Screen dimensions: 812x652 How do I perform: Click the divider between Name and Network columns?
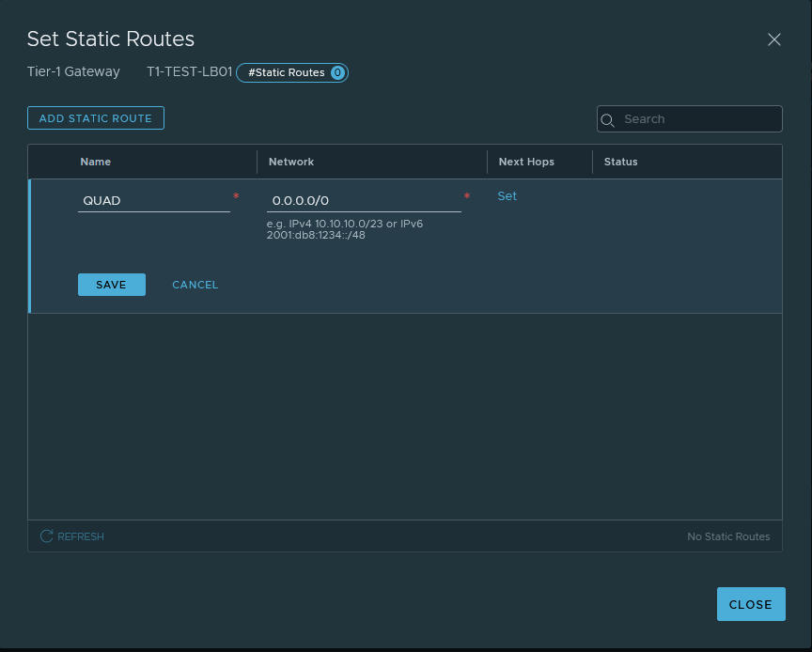pyautogui.click(x=257, y=162)
